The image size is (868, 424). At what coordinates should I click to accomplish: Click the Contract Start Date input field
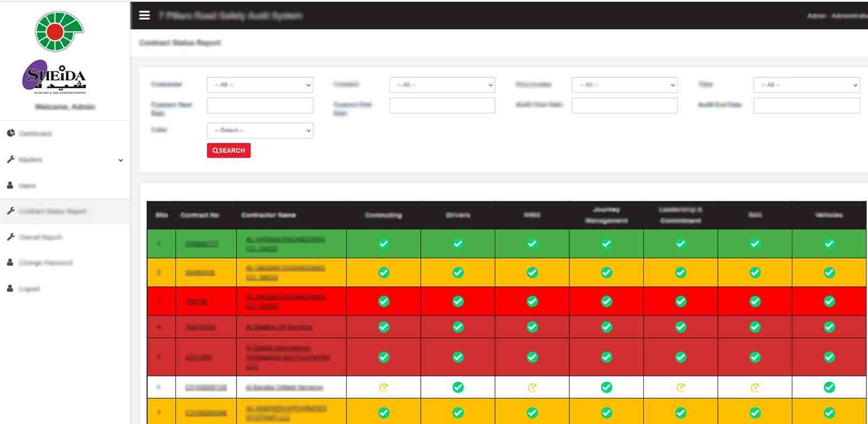(260, 105)
